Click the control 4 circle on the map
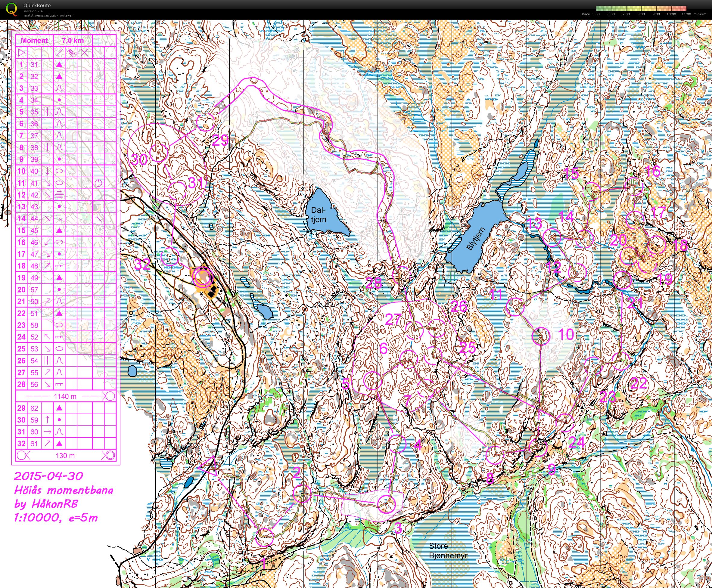 coord(396,444)
